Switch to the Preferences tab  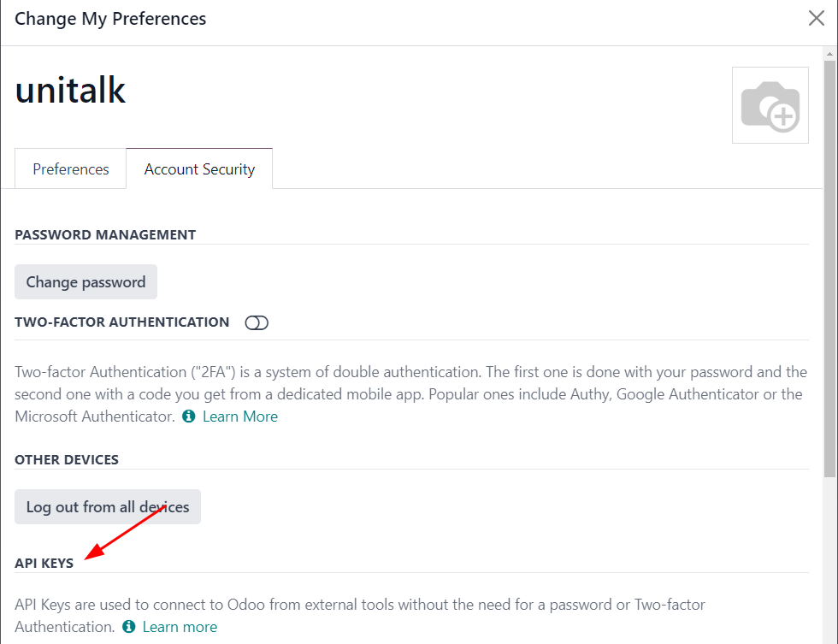click(71, 168)
